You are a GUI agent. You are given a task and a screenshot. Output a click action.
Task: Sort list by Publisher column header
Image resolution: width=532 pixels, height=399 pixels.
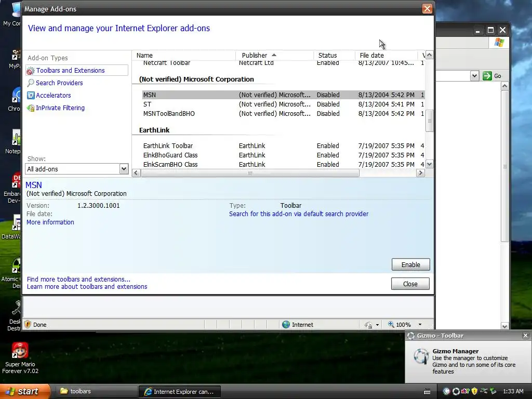click(274, 55)
